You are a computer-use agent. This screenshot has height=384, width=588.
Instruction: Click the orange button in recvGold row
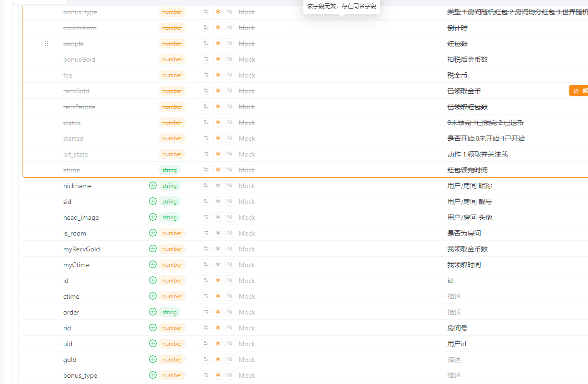[579, 90]
